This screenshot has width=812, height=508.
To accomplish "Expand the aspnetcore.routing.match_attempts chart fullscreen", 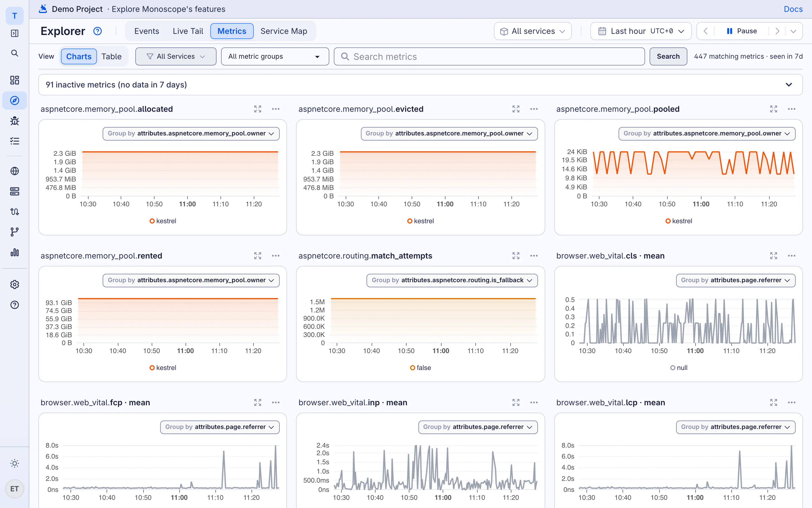I will click(516, 256).
